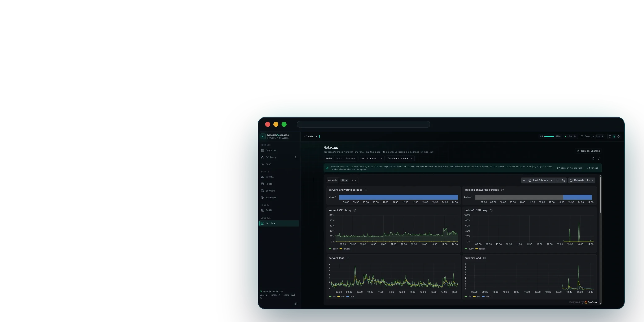
Task: Click the Open in Grafana button
Action: (x=588, y=151)
